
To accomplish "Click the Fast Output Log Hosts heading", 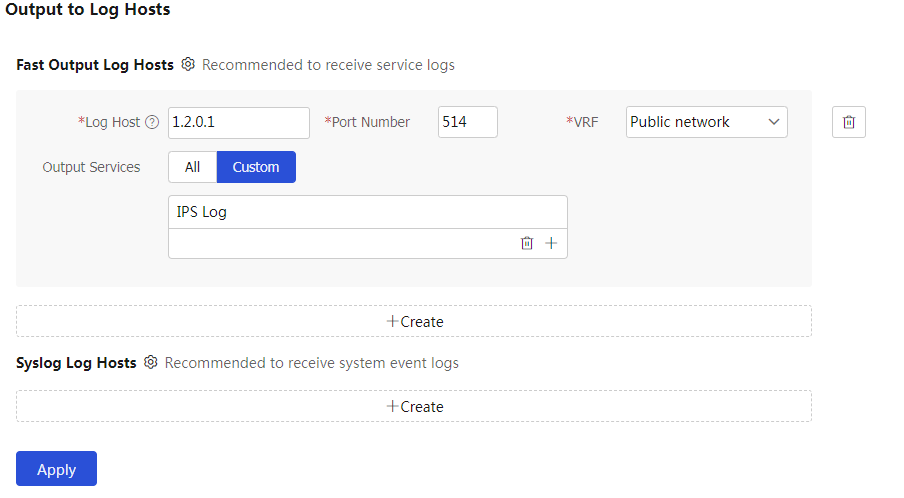I will coord(95,65).
